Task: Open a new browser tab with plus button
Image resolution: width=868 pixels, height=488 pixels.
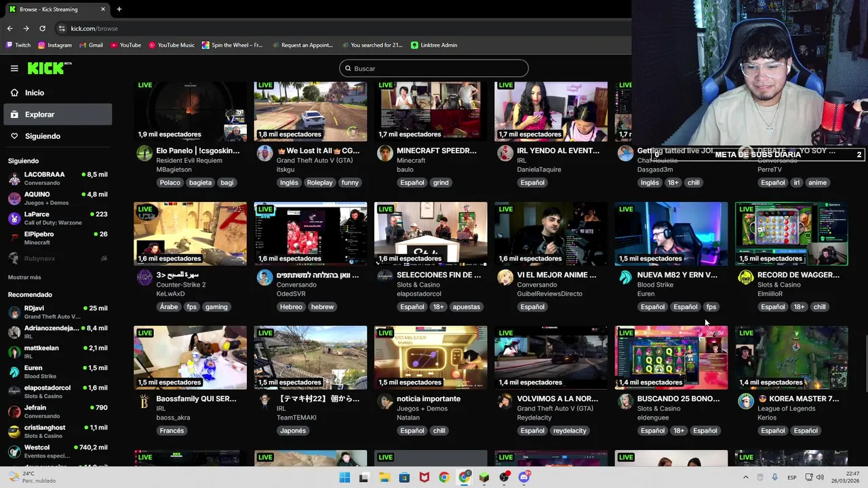Action: (119, 9)
